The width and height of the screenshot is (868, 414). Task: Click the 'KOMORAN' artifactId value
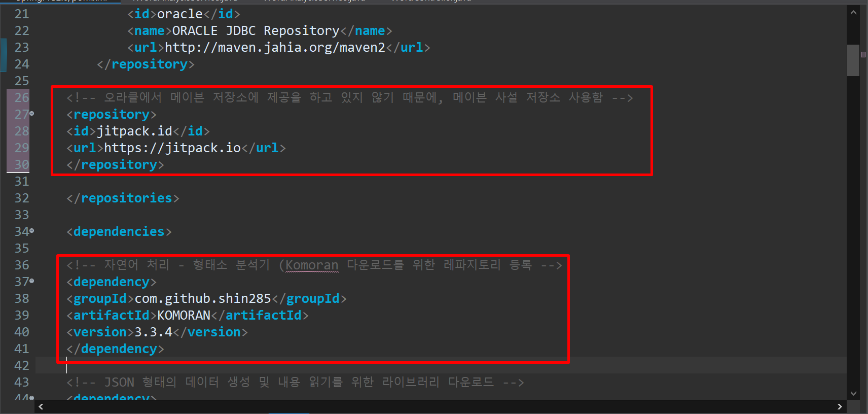pyautogui.click(x=184, y=315)
